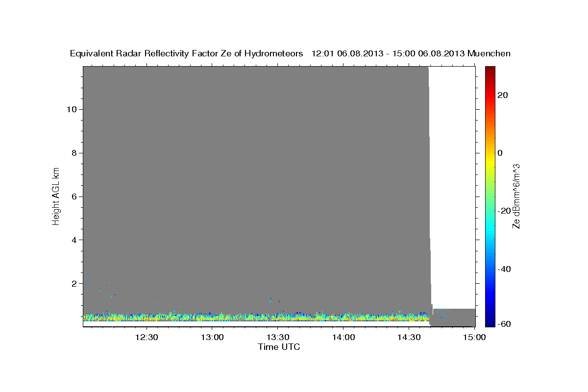
Task: Click the colorbar tick label '20'
Action: (x=503, y=95)
